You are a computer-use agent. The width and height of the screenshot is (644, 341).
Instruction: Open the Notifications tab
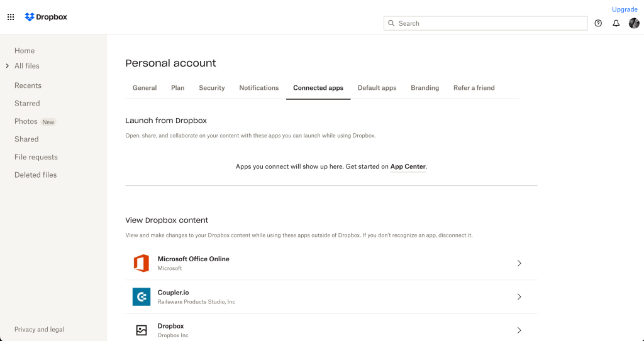(x=259, y=88)
